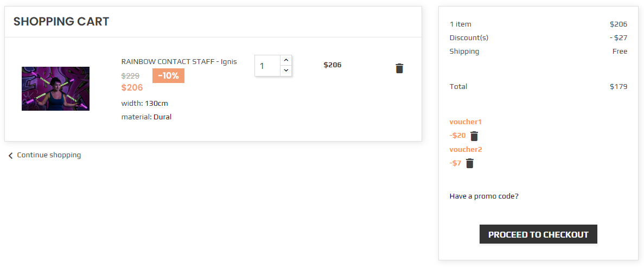Select the voucher1 label

(466, 122)
